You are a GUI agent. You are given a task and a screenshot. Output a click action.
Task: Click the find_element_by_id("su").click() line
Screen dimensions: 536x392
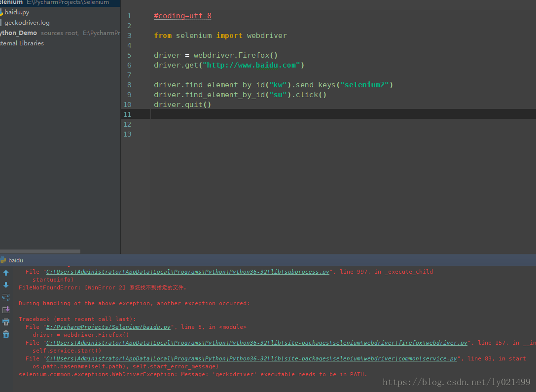click(240, 95)
